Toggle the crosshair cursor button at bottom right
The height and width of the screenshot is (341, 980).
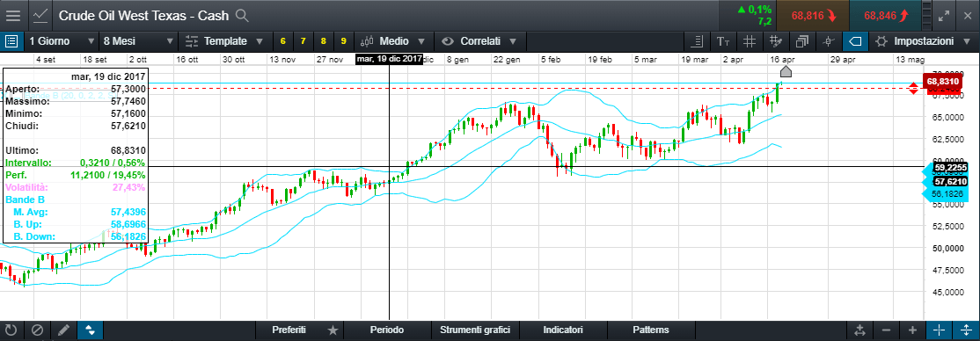pos(938,330)
